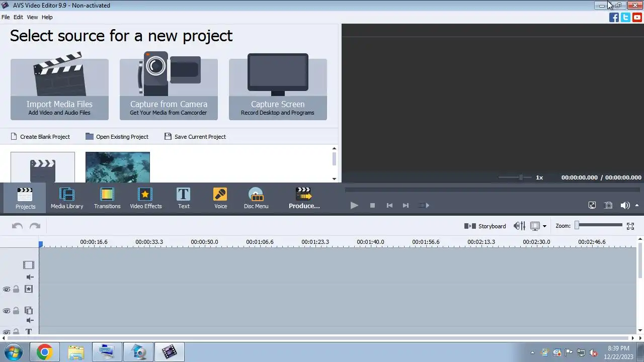The width and height of the screenshot is (644, 362).
Task: Lock the text track
Action: click(x=16, y=332)
